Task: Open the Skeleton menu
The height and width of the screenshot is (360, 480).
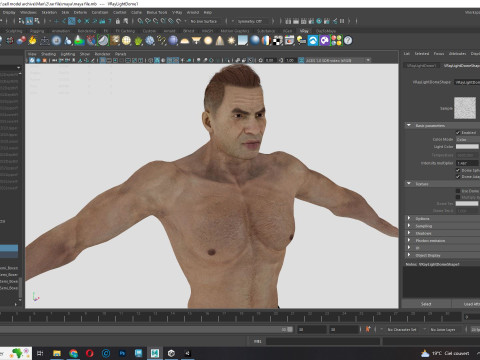Action: point(49,12)
